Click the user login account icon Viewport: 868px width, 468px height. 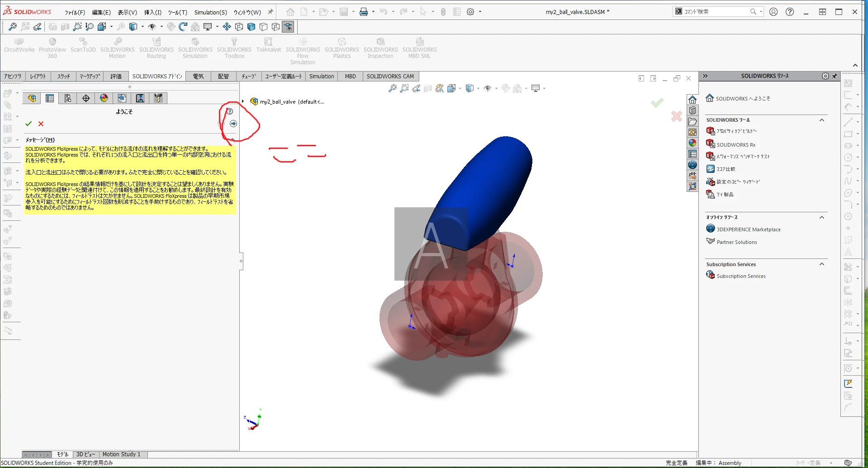(x=773, y=12)
